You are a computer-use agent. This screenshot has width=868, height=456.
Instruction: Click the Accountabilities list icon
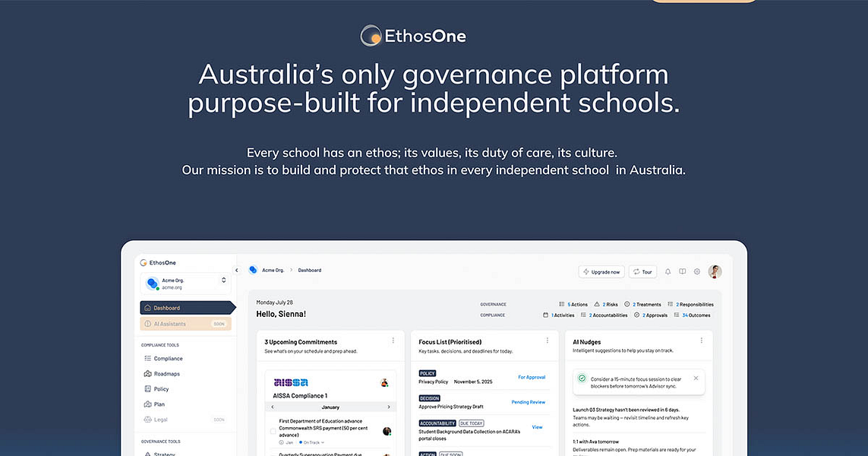click(583, 315)
